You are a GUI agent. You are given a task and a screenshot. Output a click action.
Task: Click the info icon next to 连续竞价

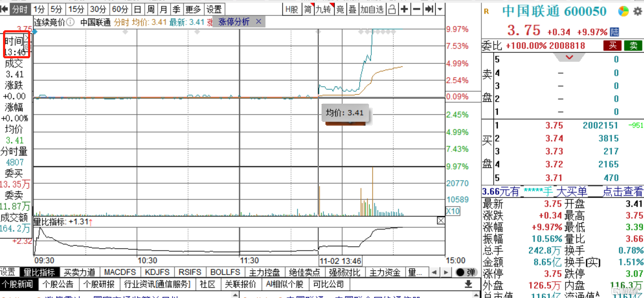70,22
